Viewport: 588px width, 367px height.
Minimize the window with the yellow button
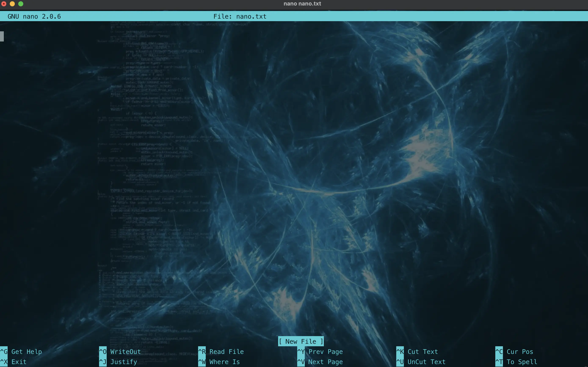pos(12,4)
